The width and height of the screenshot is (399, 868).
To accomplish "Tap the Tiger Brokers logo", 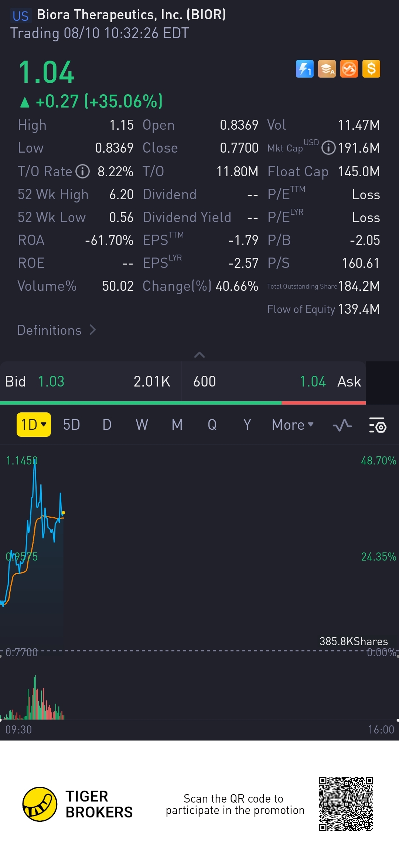I will tap(40, 804).
